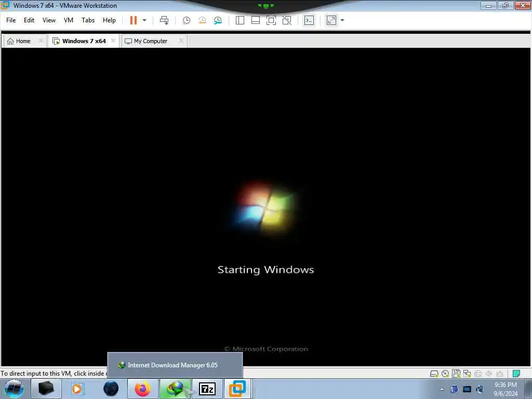Show hidden tray icons arrow

coord(442,389)
